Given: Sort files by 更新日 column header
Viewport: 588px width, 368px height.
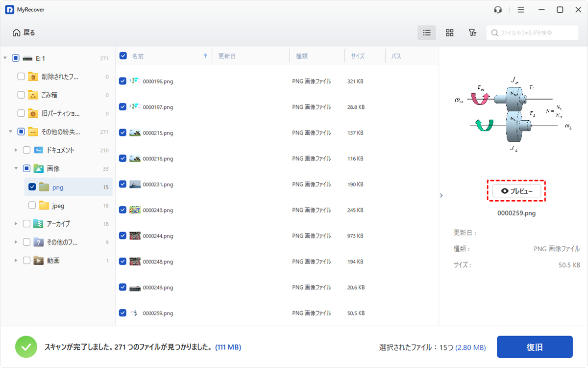Looking at the screenshot, I should point(227,56).
